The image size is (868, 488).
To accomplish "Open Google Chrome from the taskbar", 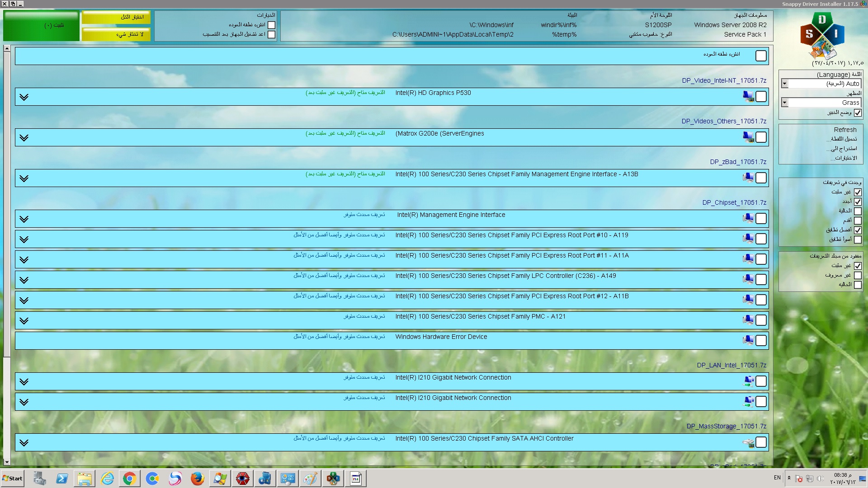I will 129,479.
